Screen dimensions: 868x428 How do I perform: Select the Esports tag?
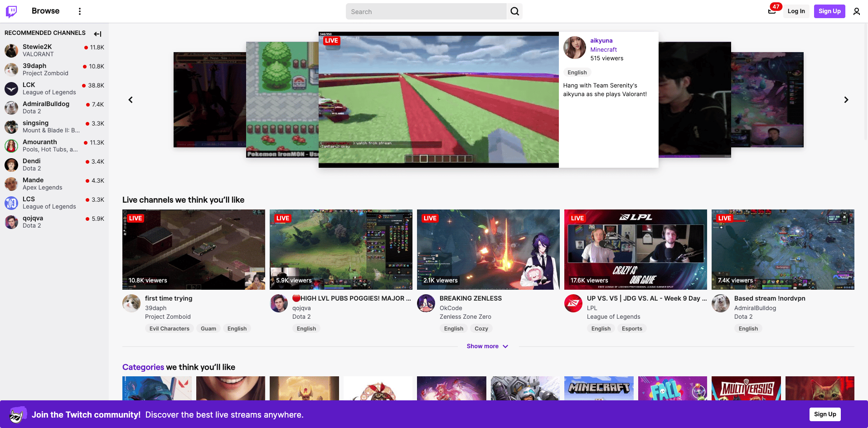[x=632, y=329]
